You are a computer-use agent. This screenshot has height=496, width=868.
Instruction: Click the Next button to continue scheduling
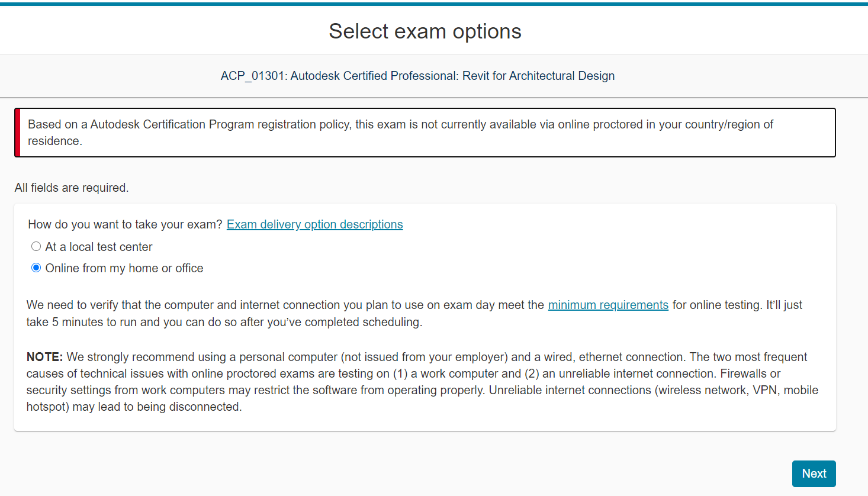(x=814, y=474)
